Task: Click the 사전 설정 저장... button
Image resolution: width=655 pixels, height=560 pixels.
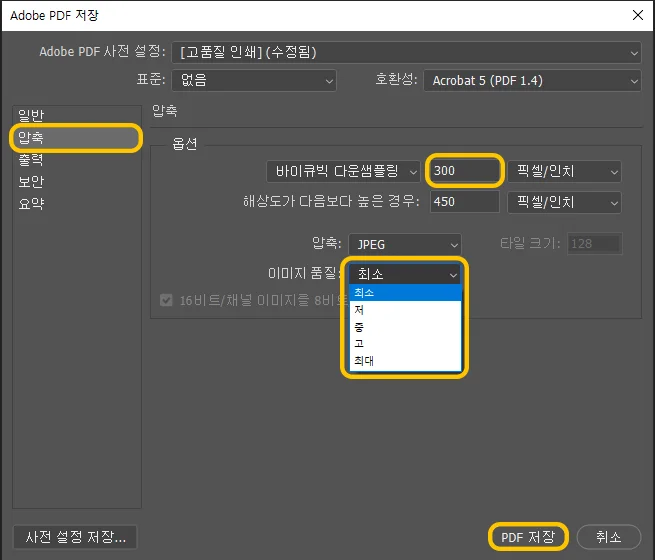Action: (75, 537)
